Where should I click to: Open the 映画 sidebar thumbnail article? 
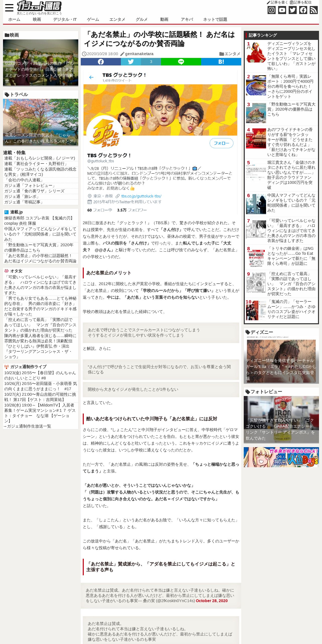click(x=41, y=62)
